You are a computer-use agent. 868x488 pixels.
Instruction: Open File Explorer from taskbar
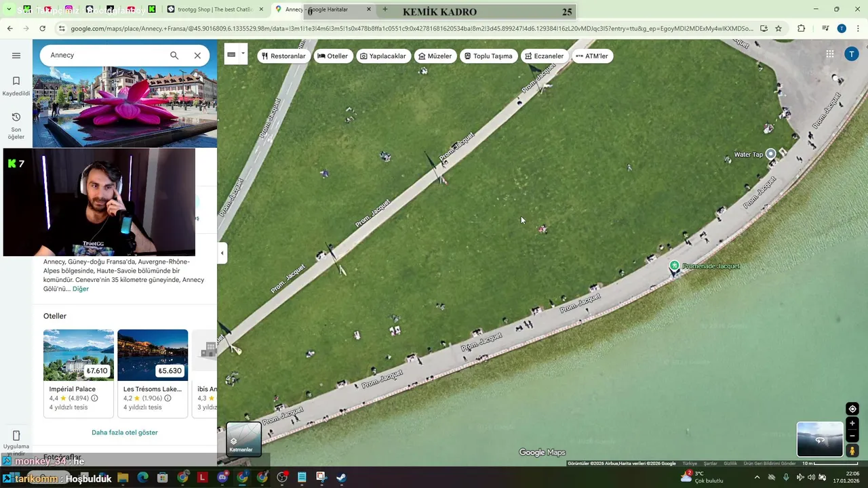[x=123, y=478]
